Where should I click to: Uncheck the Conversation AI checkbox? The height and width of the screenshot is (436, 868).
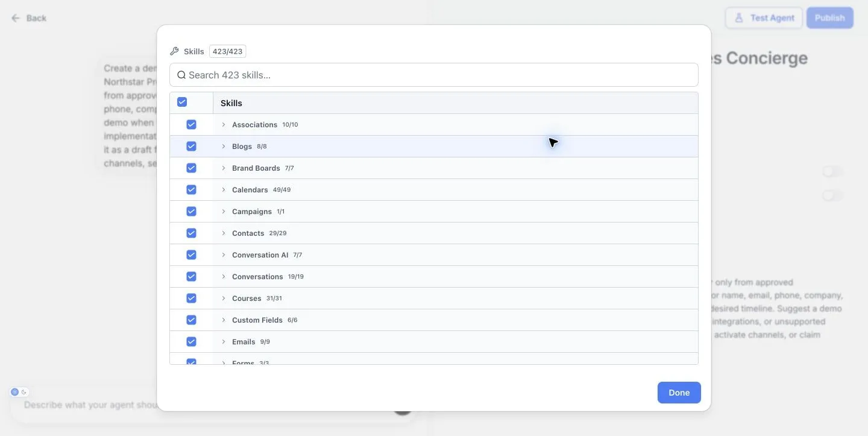191,254
